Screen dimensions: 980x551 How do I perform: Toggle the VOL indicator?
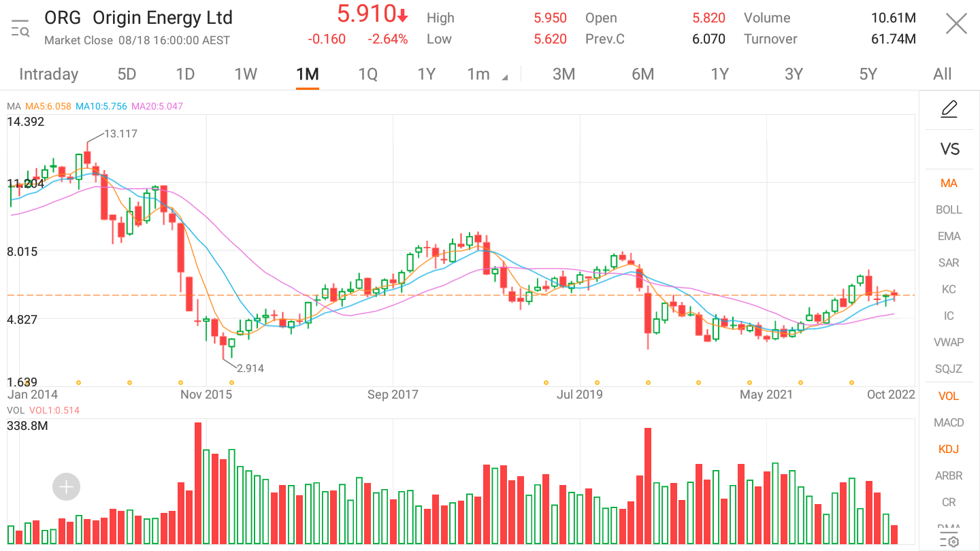949,396
